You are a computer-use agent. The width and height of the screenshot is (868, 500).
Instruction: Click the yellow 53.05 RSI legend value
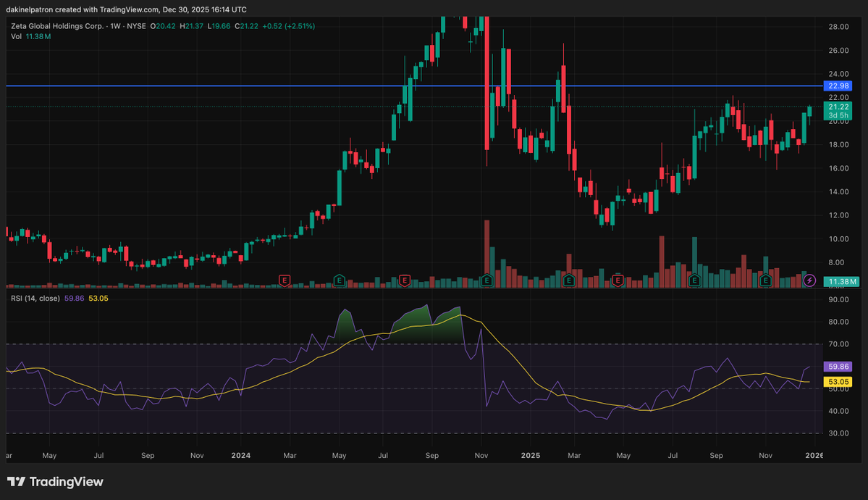coord(98,299)
